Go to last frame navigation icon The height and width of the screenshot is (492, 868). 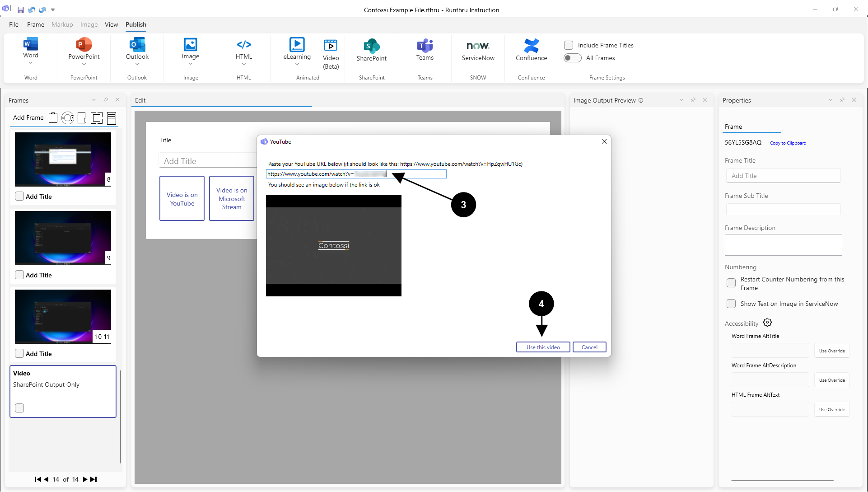pos(93,479)
